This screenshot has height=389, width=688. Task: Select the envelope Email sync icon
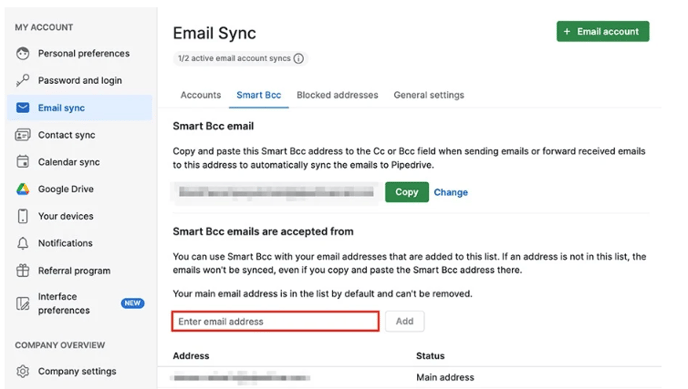[23, 108]
